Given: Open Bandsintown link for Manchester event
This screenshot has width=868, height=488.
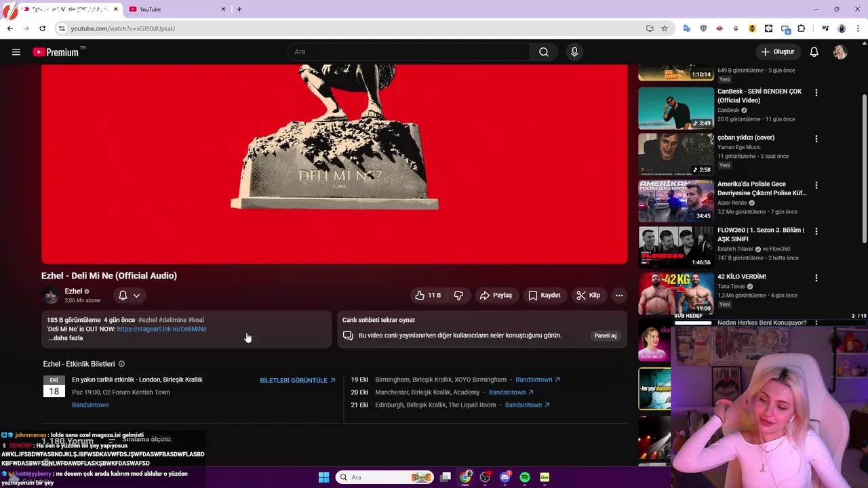Looking at the screenshot, I should tap(511, 392).
